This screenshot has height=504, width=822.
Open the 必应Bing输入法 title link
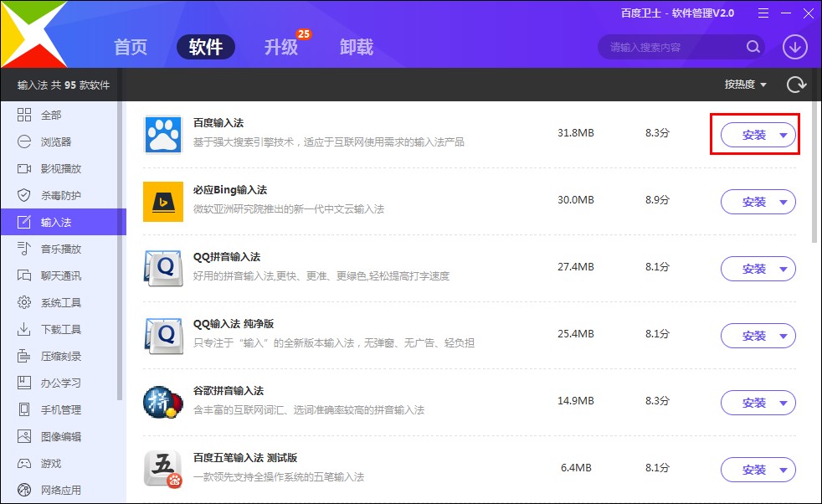(x=230, y=190)
